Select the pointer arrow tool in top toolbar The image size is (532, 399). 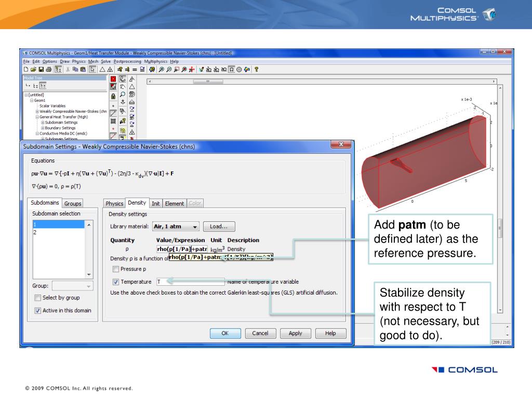92,70
